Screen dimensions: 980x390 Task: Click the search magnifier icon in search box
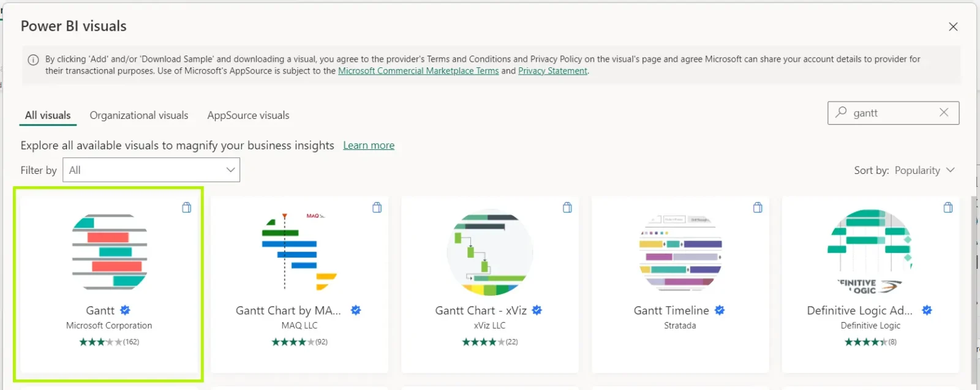point(841,112)
